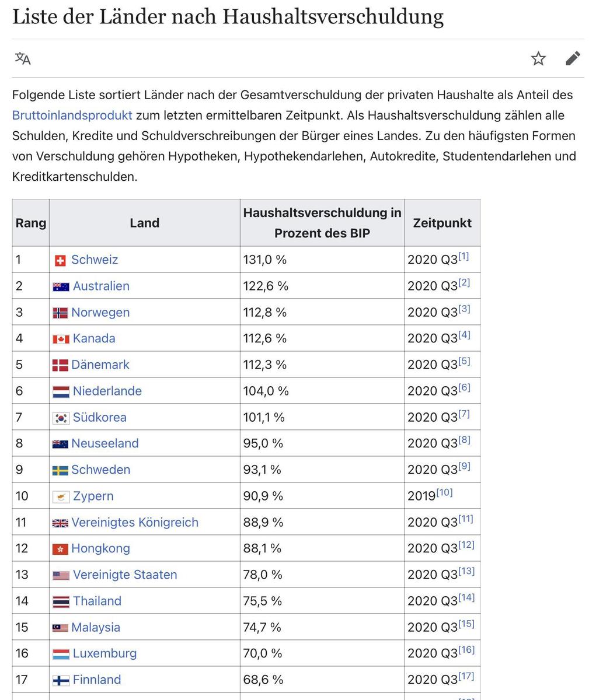
Task: Follow footnote reference 10 for Zypern
Action: (x=444, y=492)
